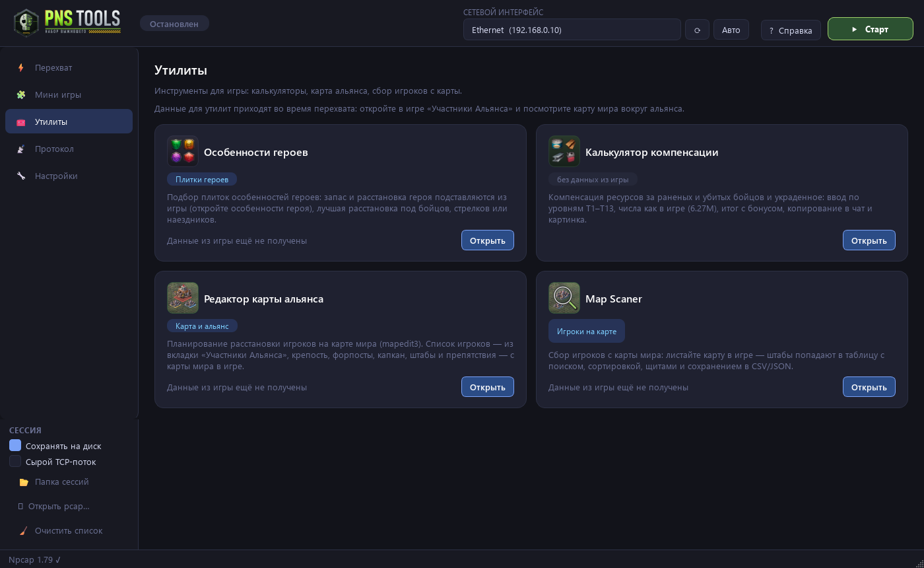
Task: Switch to the Перехват section
Action: tap(69, 67)
